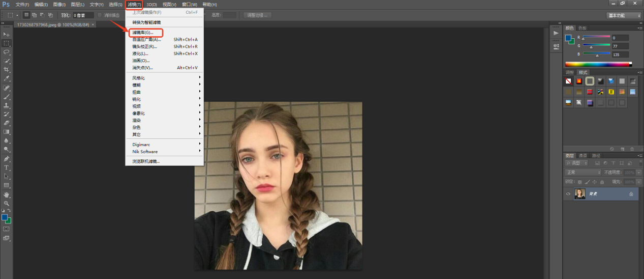Click the 调整边缘... button
The height and width of the screenshot is (279, 644).
(x=257, y=15)
